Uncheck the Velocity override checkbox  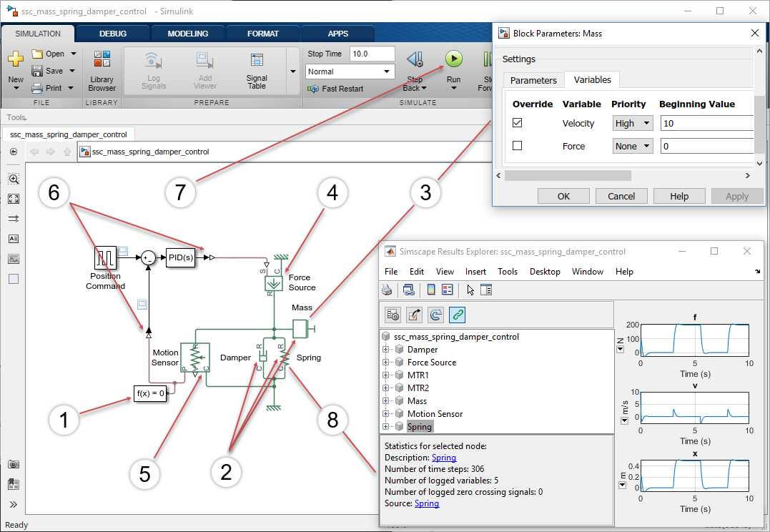517,123
